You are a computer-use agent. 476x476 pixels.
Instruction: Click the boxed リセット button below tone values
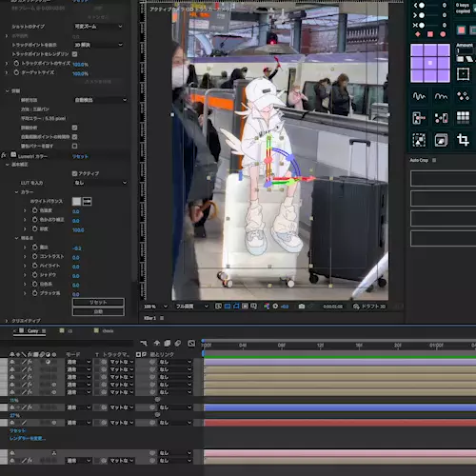tap(98, 302)
